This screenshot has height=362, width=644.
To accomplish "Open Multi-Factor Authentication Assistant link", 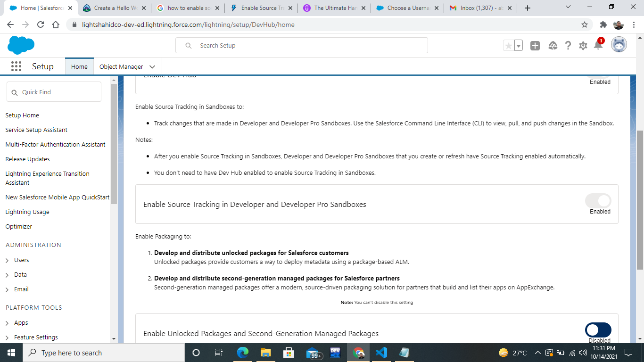I will click(x=55, y=144).
